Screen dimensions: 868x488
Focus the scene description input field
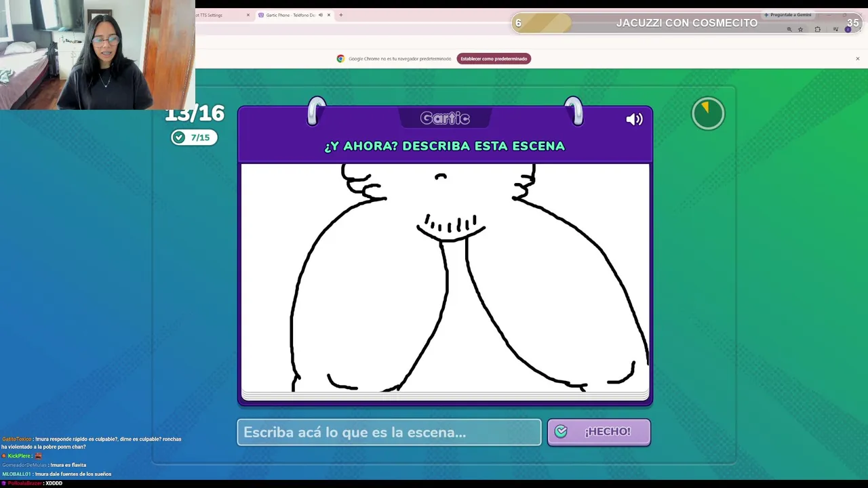pos(389,432)
